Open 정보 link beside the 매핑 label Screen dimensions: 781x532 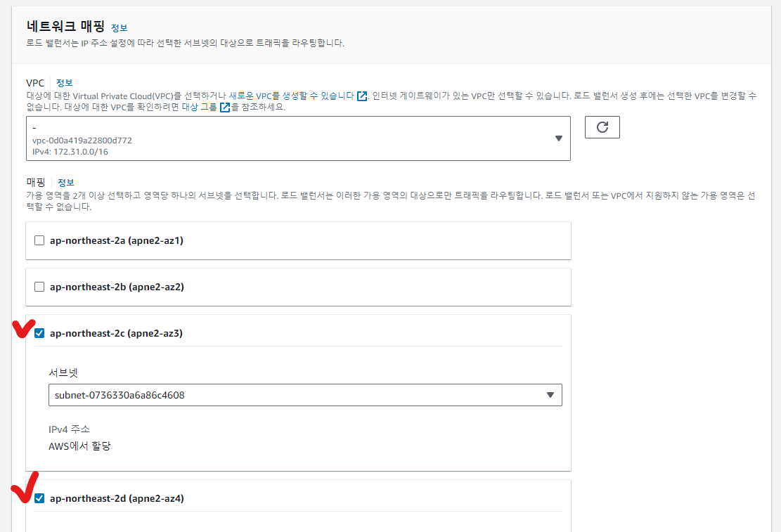[66, 182]
